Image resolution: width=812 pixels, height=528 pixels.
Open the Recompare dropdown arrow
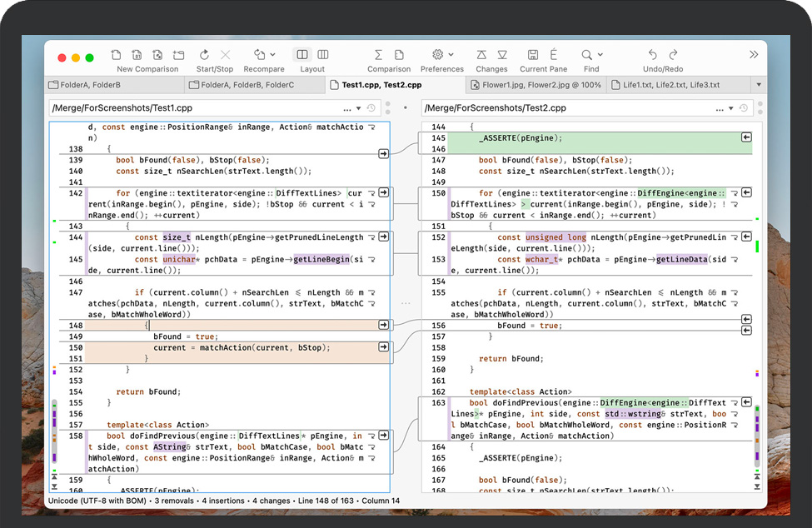point(272,55)
